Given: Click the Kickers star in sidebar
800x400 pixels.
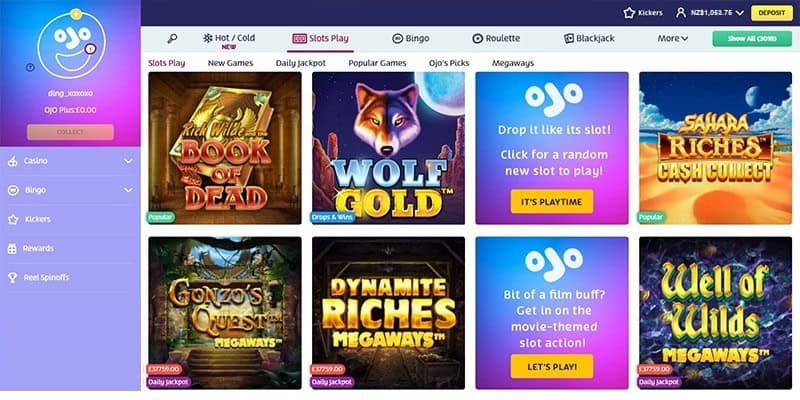Looking at the screenshot, I should coord(13,219).
